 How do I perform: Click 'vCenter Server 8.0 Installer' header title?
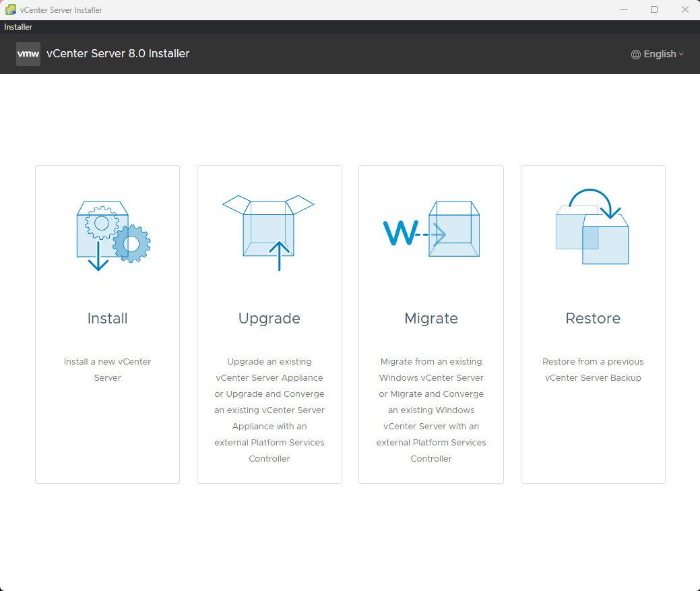pyautogui.click(x=118, y=53)
